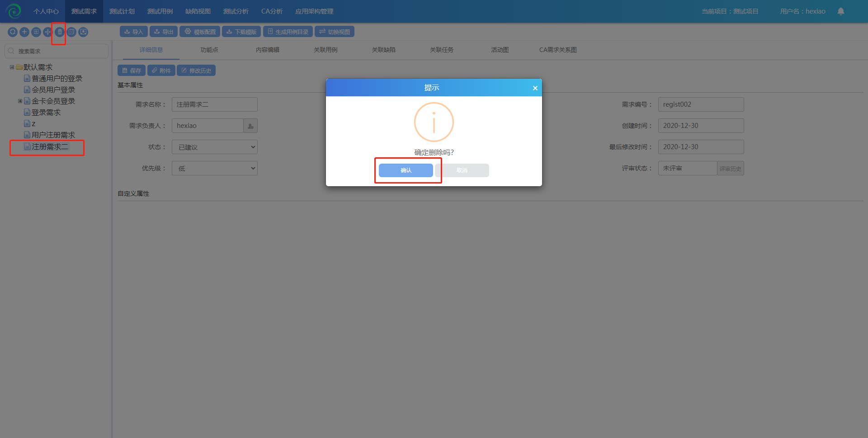The width and height of the screenshot is (868, 438).
Task: Click the grid icon in the tree toolbar
Action: (36, 32)
